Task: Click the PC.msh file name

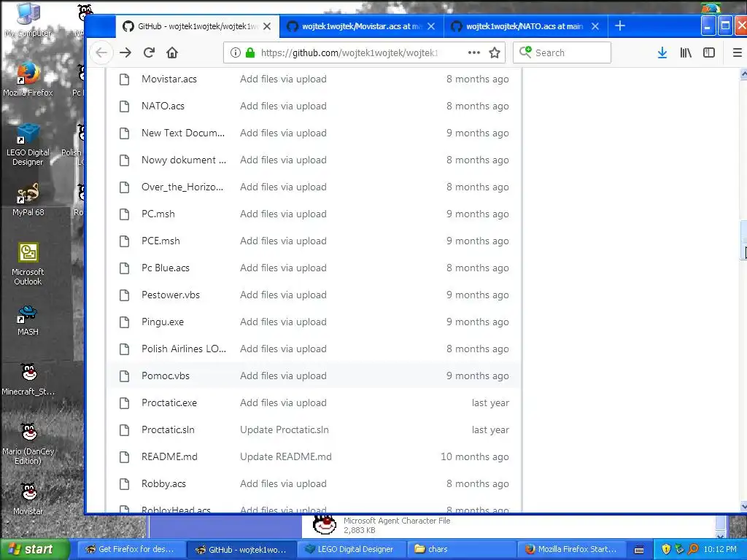Action: click(x=158, y=214)
